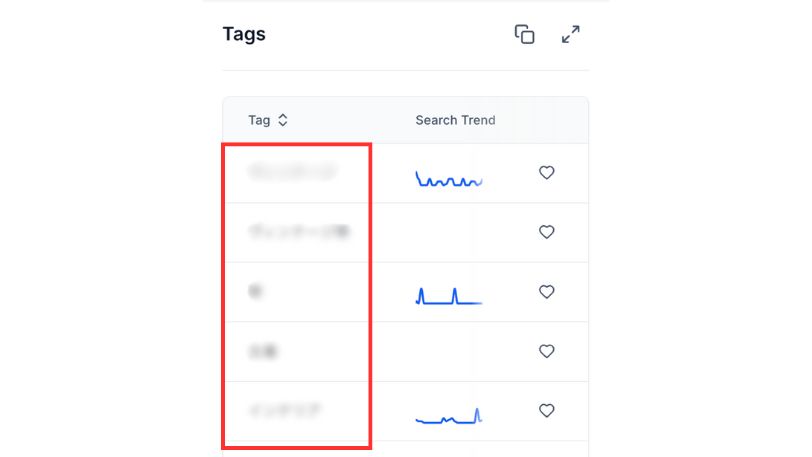Open the first row's search trend sparkline
This screenshot has width=812, height=457.
449,180
